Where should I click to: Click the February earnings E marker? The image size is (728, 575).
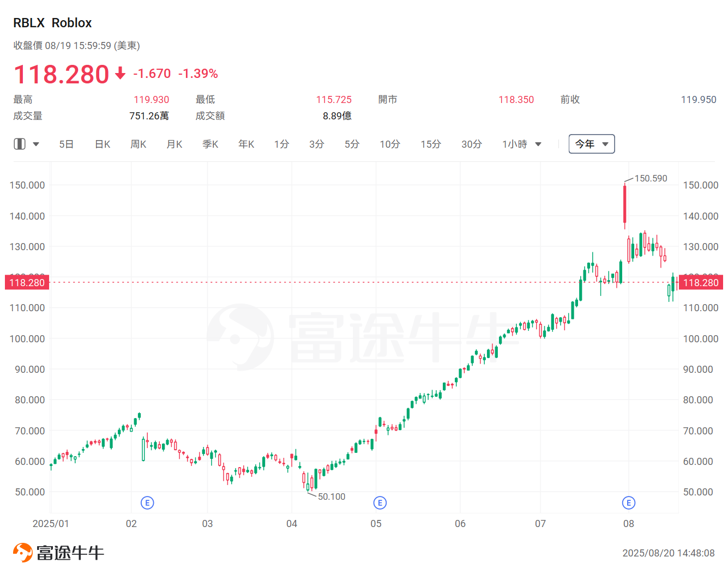click(x=147, y=503)
